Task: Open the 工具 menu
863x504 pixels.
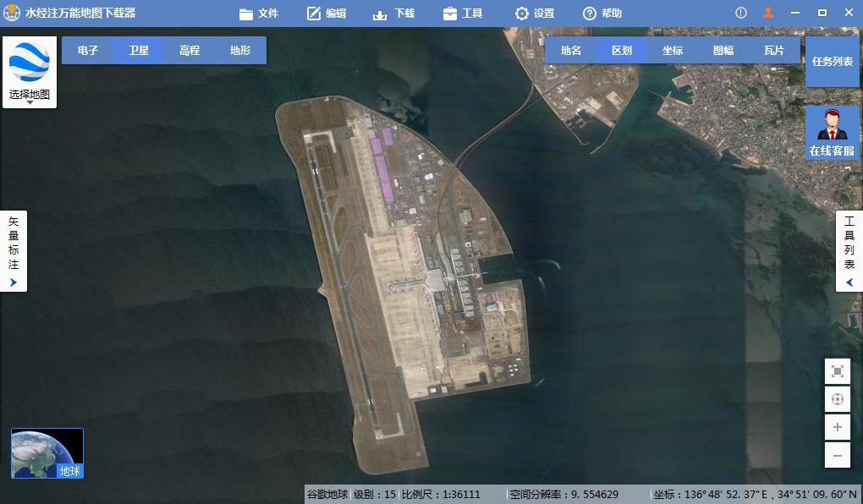Action: (x=462, y=14)
